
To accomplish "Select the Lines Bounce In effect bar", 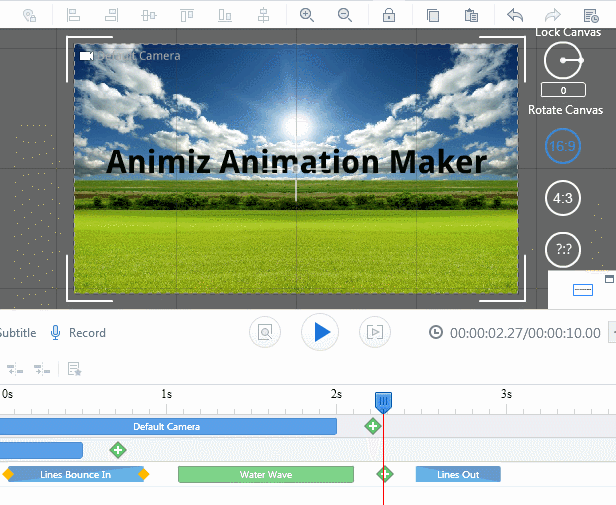I will pyautogui.click(x=75, y=474).
